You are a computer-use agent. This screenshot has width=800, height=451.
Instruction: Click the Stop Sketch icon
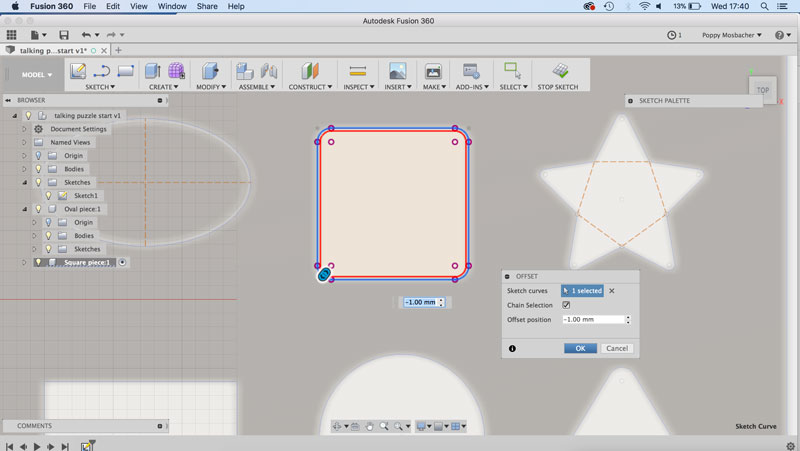pyautogui.click(x=560, y=70)
